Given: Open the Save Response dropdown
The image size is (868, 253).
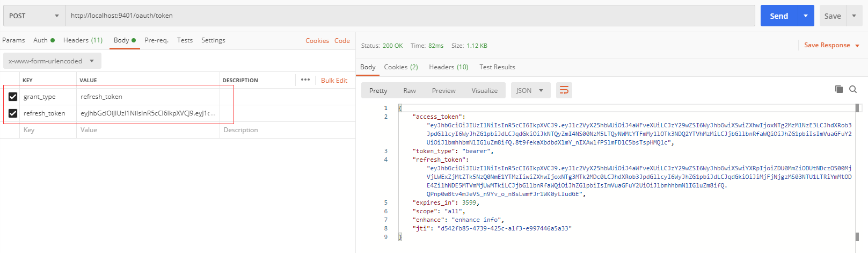Looking at the screenshot, I should tap(831, 45).
